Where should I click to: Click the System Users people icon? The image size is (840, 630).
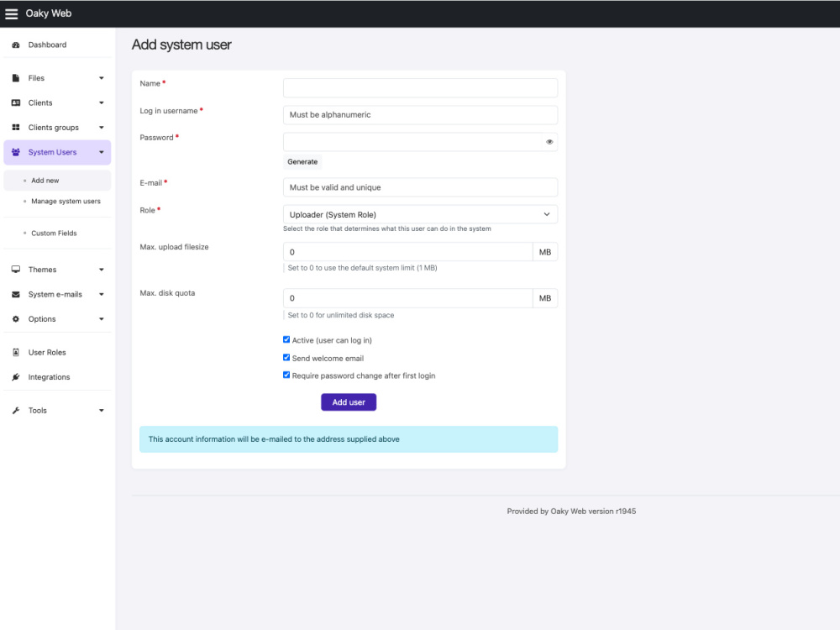click(x=15, y=152)
